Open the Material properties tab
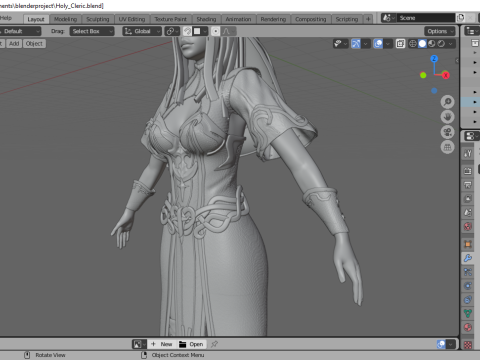 [468, 327]
